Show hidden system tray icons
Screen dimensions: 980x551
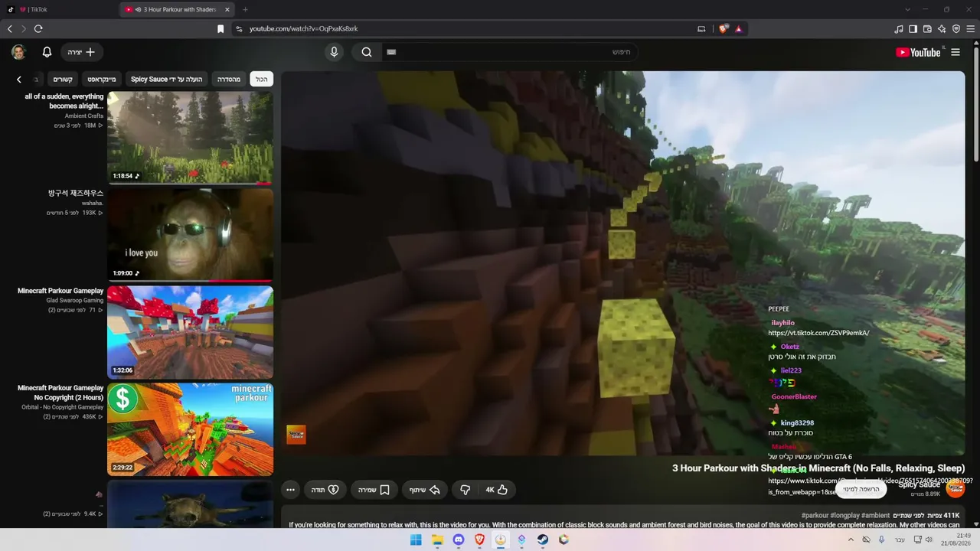(x=852, y=540)
